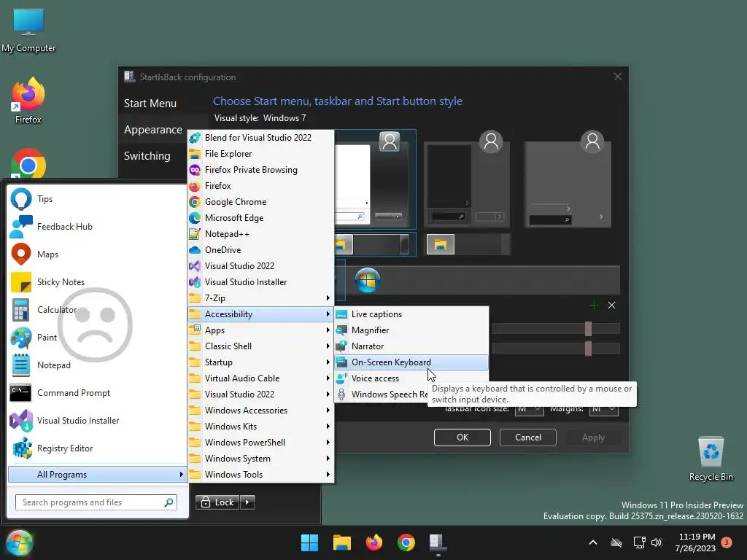Open the Tips app icon in Start menu
747x560 pixels.
click(x=21, y=199)
